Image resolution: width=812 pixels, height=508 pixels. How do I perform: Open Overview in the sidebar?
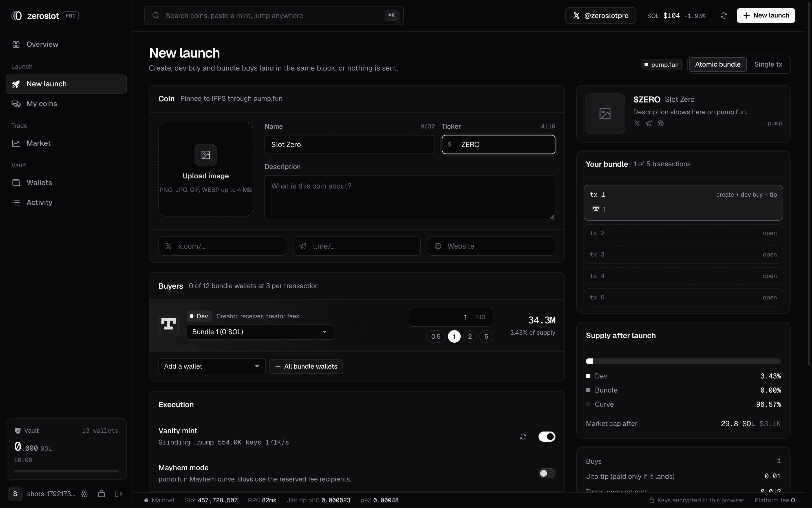pos(66,44)
